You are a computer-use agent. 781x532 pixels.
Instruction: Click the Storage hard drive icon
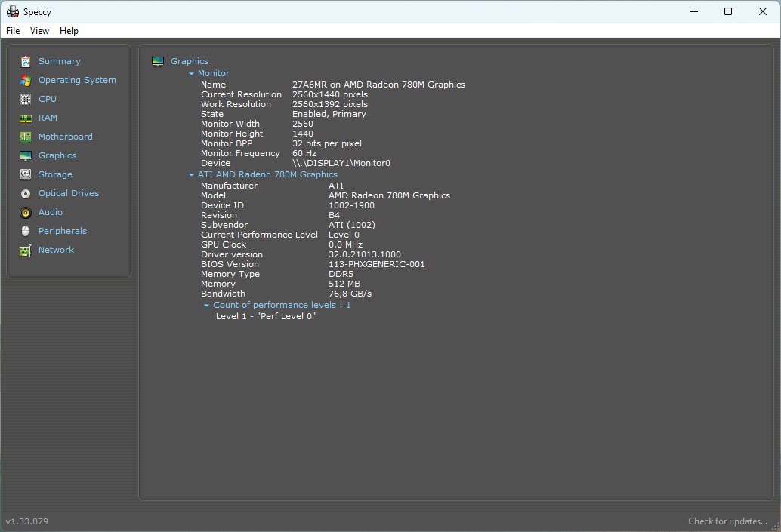coord(26,174)
